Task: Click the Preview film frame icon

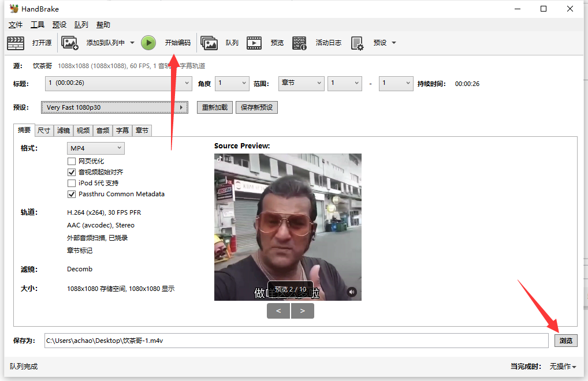Action: tap(254, 43)
